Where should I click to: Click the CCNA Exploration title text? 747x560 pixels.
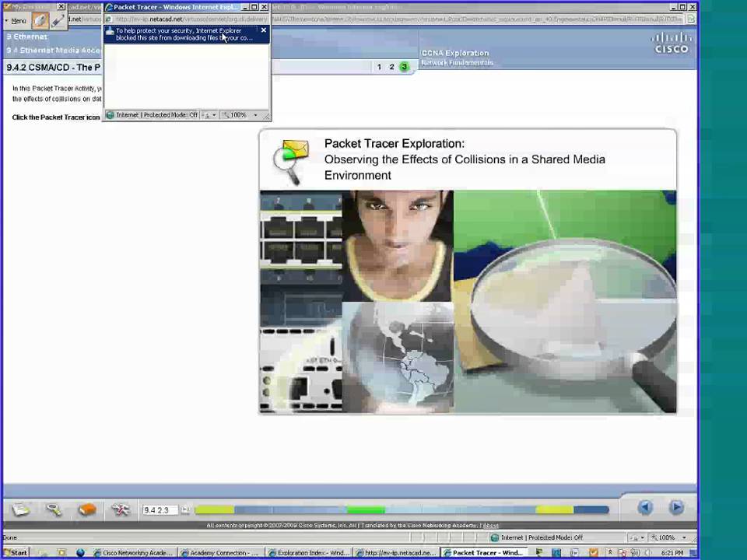click(455, 53)
